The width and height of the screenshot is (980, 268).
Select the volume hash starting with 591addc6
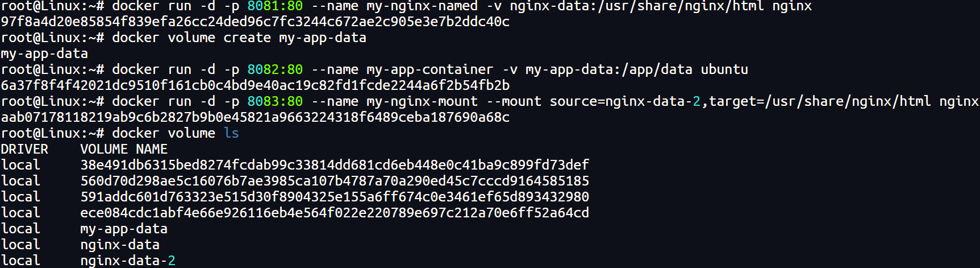click(x=335, y=197)
